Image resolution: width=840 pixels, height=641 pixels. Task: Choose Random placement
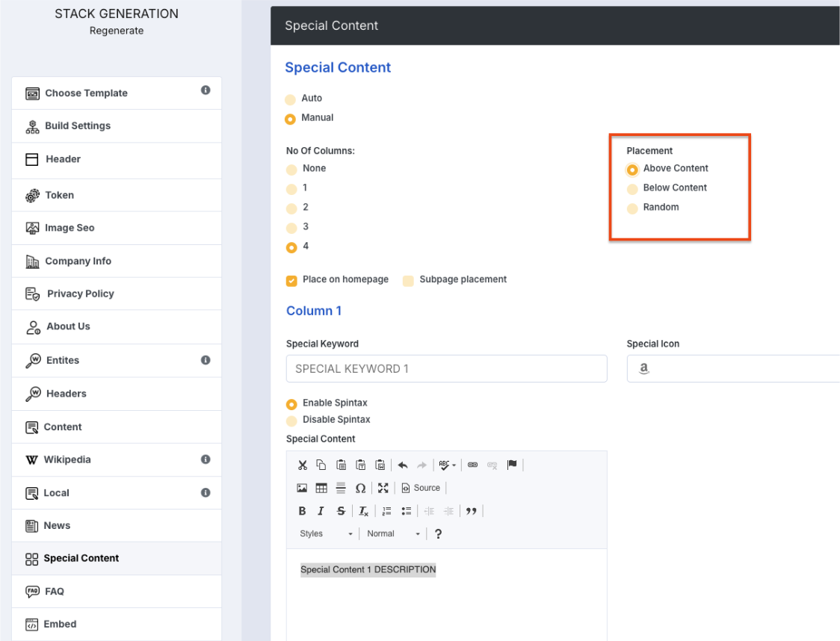[632, 208]
